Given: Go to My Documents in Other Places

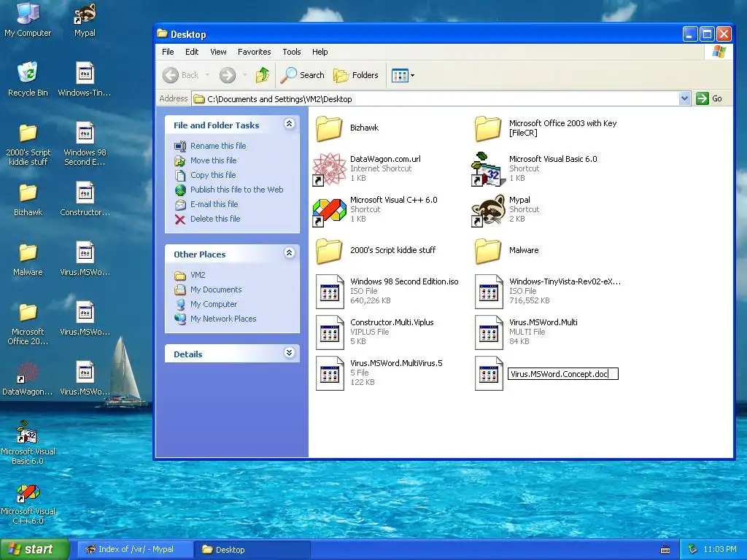Looking at the screenshot, I should point(216,289).
